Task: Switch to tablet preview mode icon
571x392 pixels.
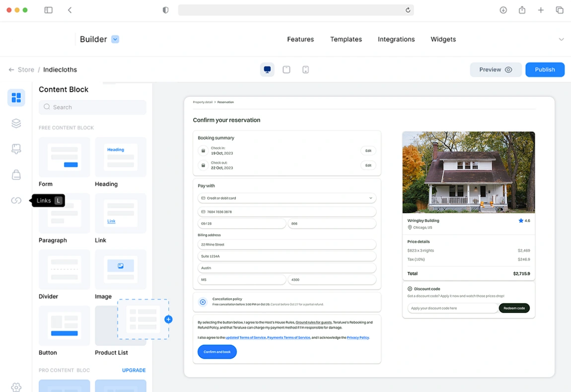Action: tap(286, 69)
